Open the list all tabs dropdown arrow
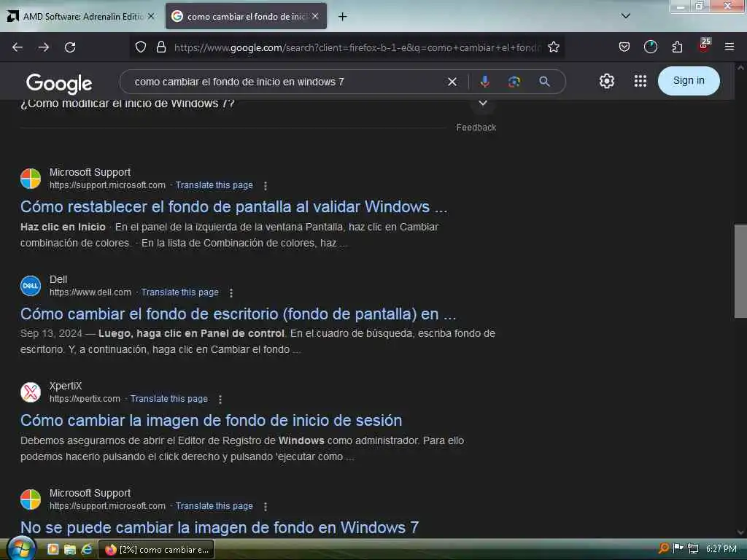This screenshot has height=560, width=747. click(626, 16)
